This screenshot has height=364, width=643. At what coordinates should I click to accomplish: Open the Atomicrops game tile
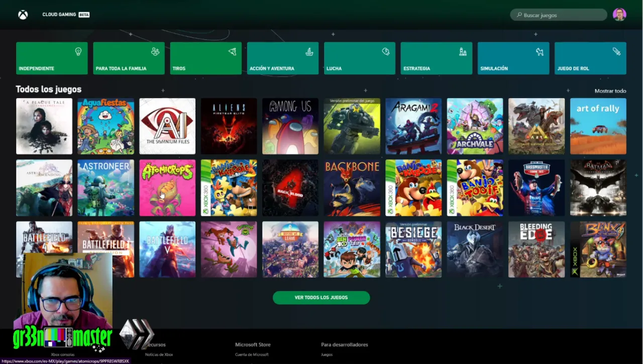[x=167, y=188]
